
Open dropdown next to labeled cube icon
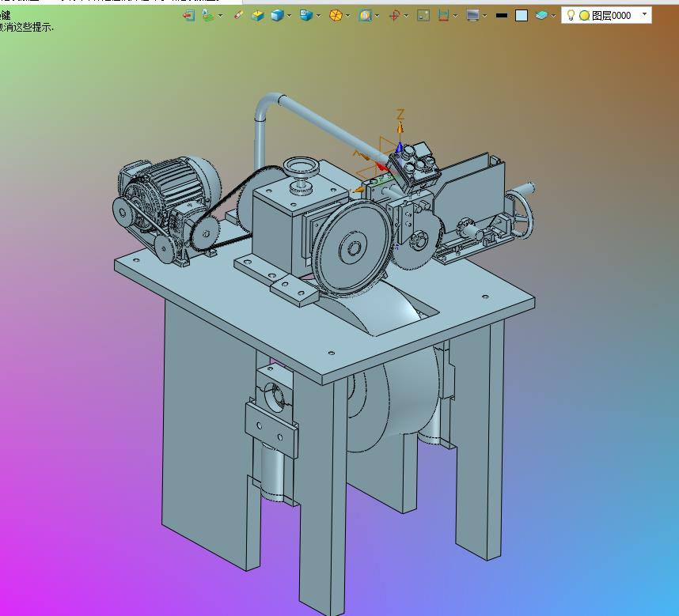[x=319, y=16]
